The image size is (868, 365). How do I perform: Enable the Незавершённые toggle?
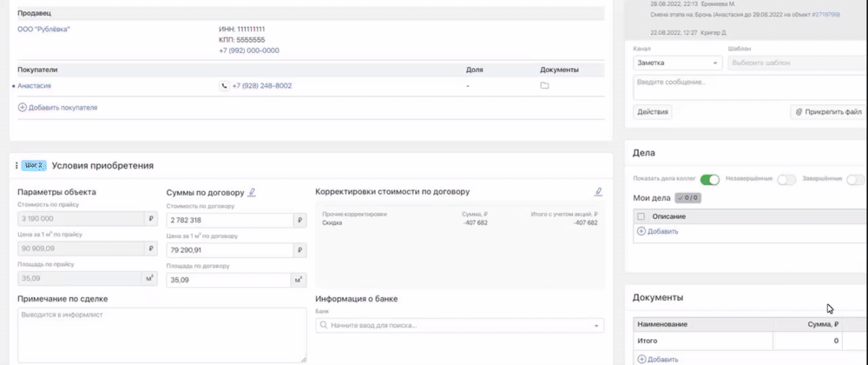(x=786, y=179)
